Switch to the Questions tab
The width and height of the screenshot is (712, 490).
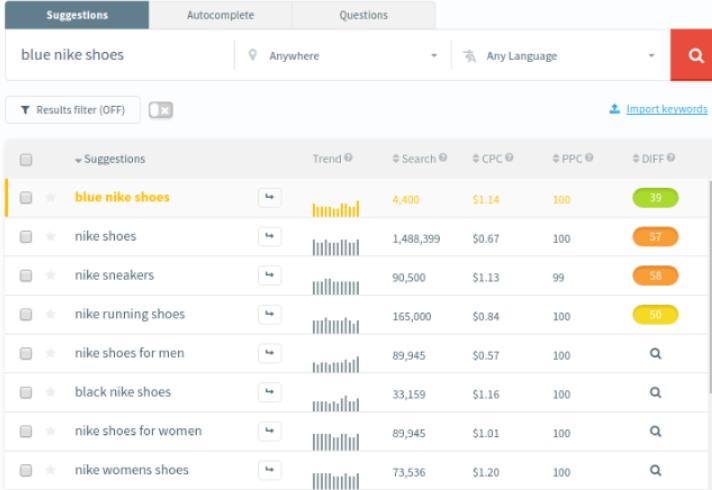pos(364,15)
